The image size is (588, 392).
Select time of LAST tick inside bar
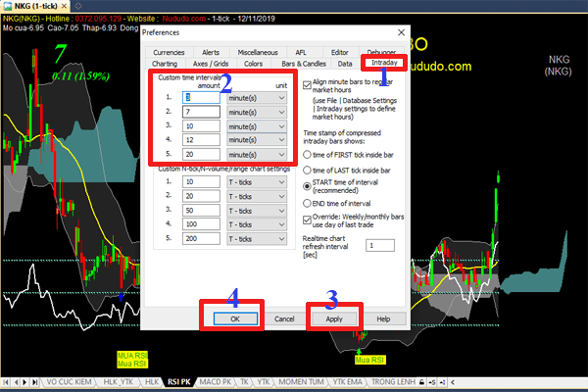tap(307, 171)
